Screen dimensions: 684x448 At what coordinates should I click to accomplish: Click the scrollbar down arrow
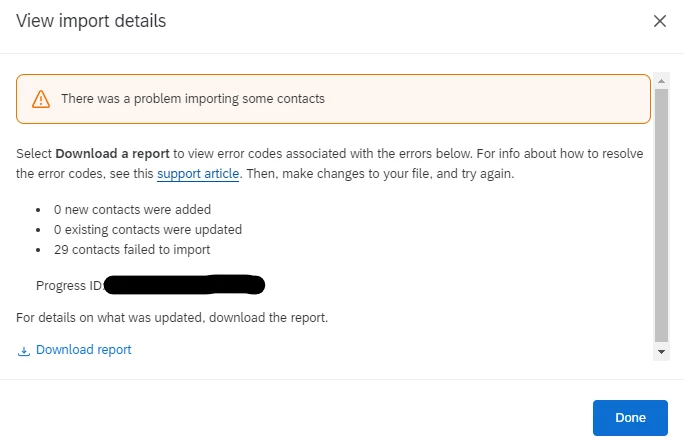pyautogui.click(x=661, y=352)
